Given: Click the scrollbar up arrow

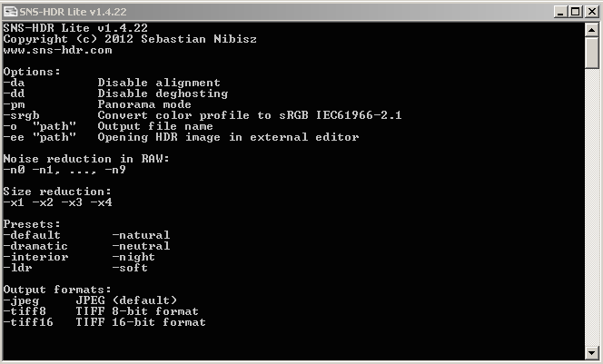Looking at the screenshot, I should (x=591, y=30).
